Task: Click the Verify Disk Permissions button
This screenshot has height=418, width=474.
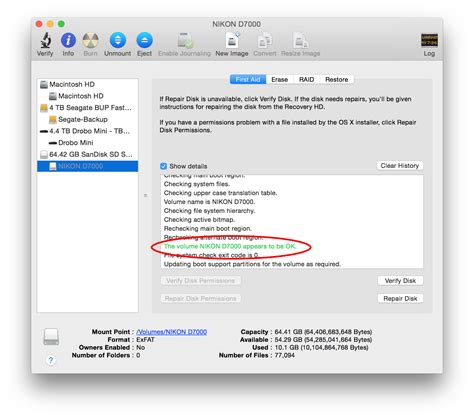Action: pos(201,281)
